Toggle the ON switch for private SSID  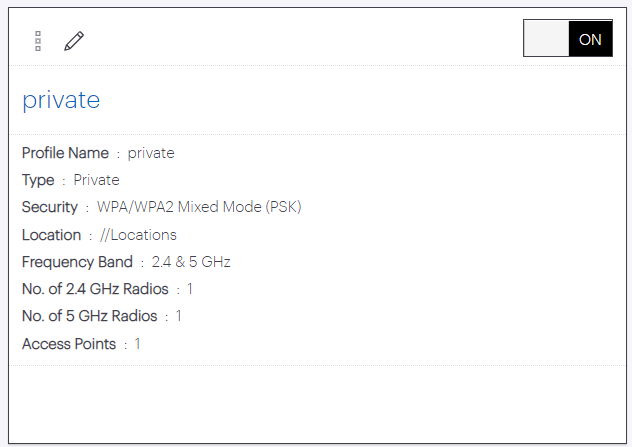click(568, 38)
